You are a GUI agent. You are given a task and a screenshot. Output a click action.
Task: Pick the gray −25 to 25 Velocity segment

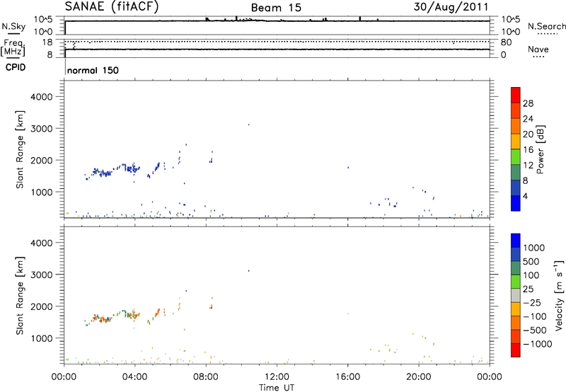[516, 295]
